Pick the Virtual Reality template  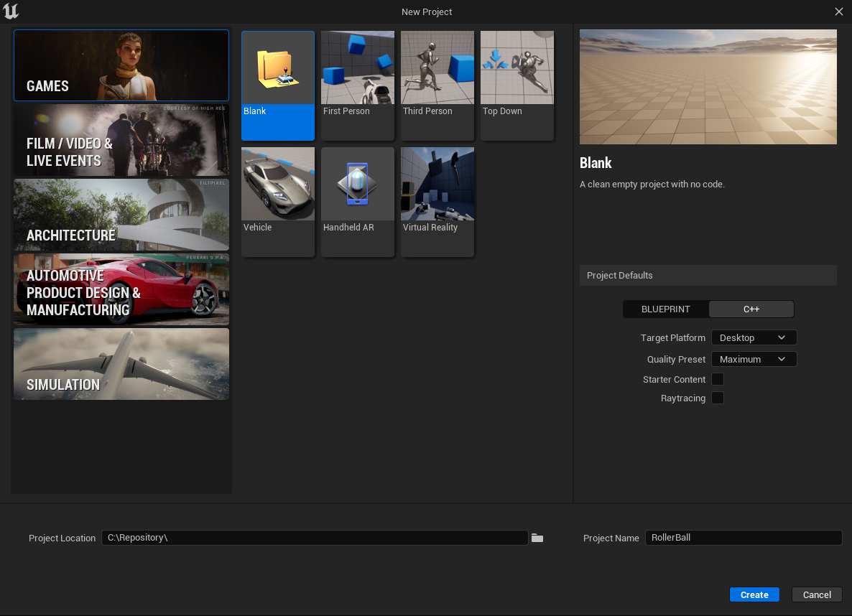click(x=437, y=202)
